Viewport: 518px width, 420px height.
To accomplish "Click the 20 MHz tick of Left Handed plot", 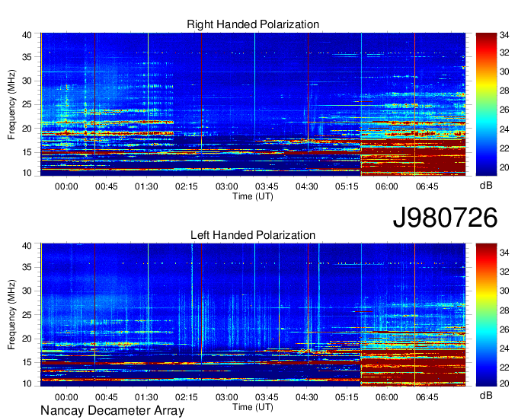I will [27, 339].
